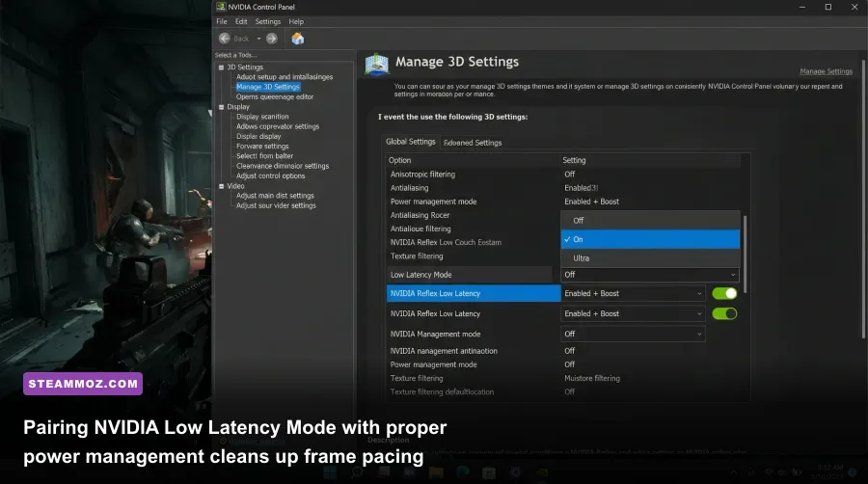This screenshot has width=868, height=484.
Task: Click the NVIDIA Control Panel title icon
Action: (221, 7)
